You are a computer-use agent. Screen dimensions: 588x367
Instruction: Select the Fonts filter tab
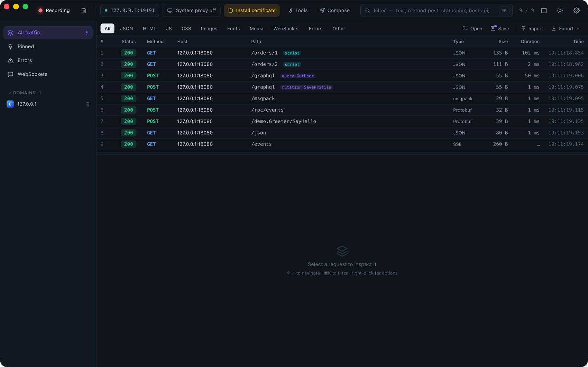click(x=233, y=29)
